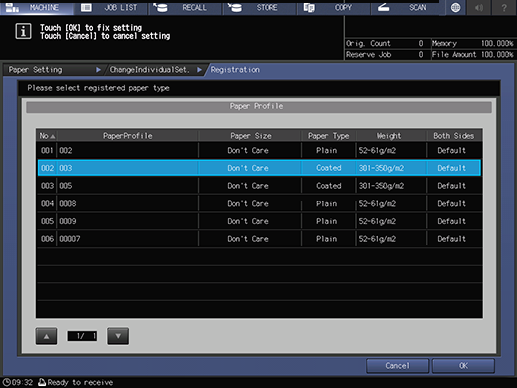Select paper profile row 002 named 003
This screenshot has height=388, width=517.
[x=259, y=168]
